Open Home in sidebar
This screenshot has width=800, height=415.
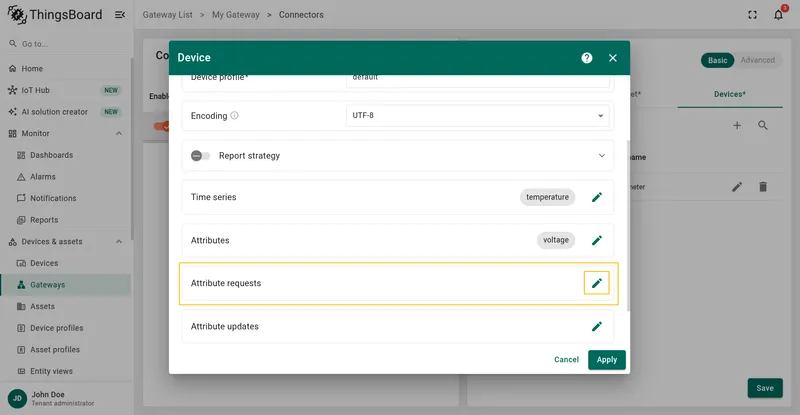click(x=65, y=68)
